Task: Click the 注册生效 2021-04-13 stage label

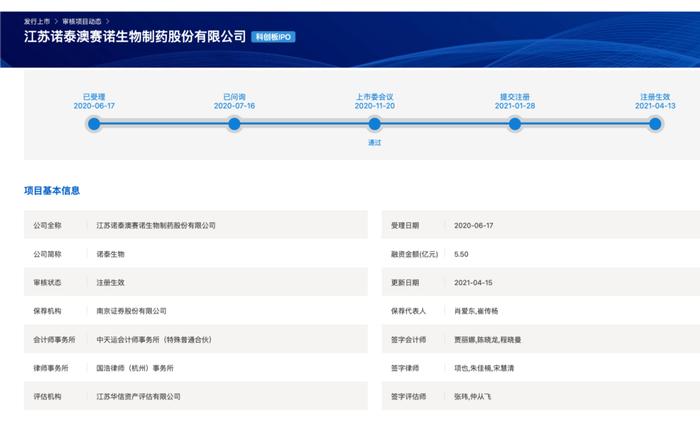Action: [x=655, y=101]
